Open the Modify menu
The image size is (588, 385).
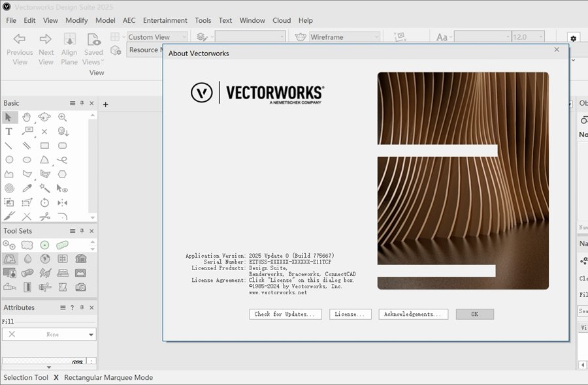76,20
